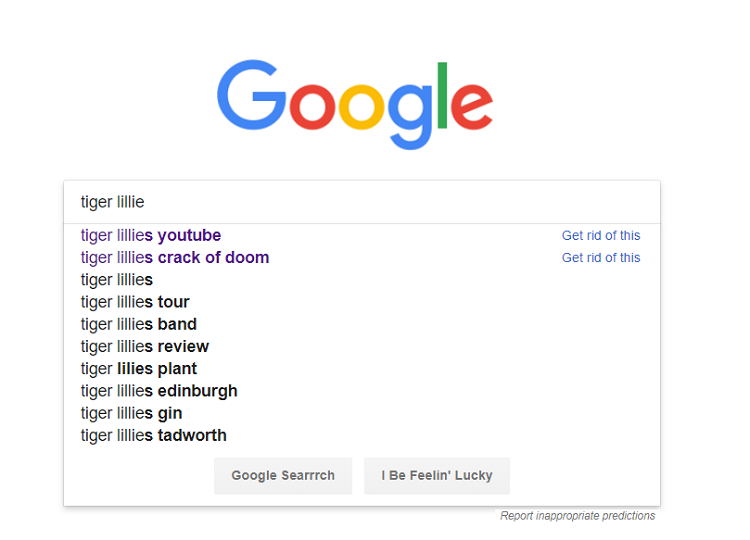The width and height of the screenshot is (750, 540).
Task: Pick the plain "tiger lillies" suggestion
Action: coord(117,280)
